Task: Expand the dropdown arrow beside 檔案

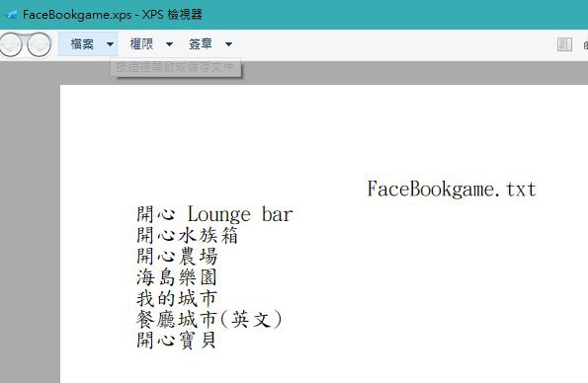Action: click(x=110, y=44)
